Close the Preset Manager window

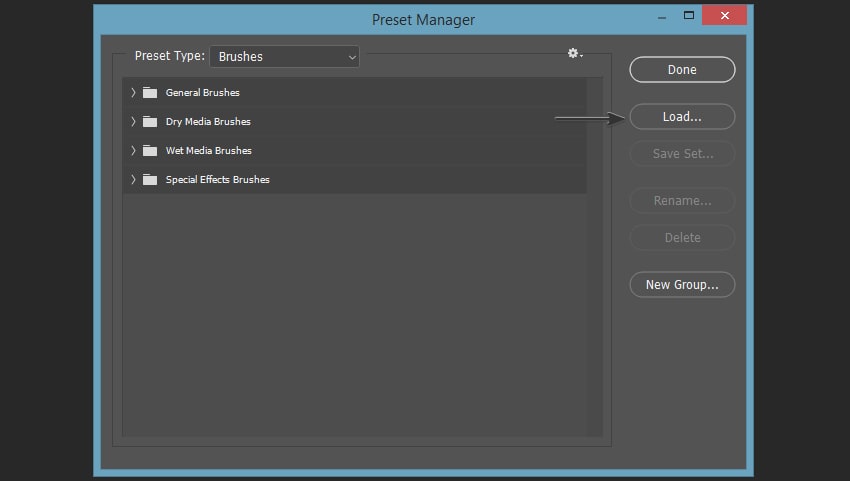pyautogui.click(x=724, y=15)
